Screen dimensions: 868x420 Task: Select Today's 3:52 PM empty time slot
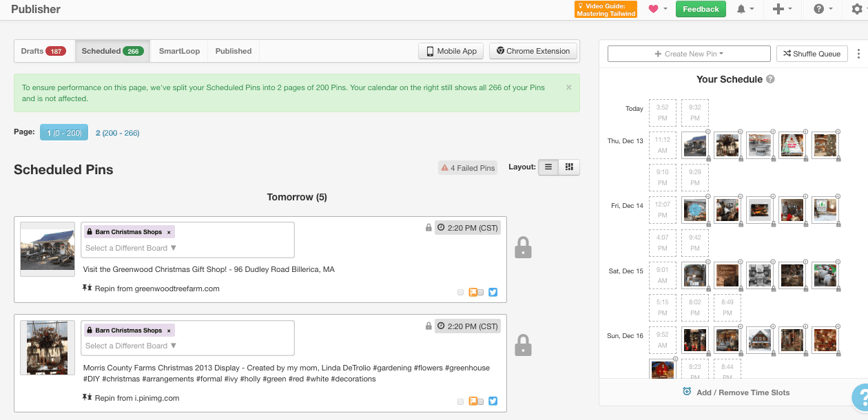[x=662, y=113]
